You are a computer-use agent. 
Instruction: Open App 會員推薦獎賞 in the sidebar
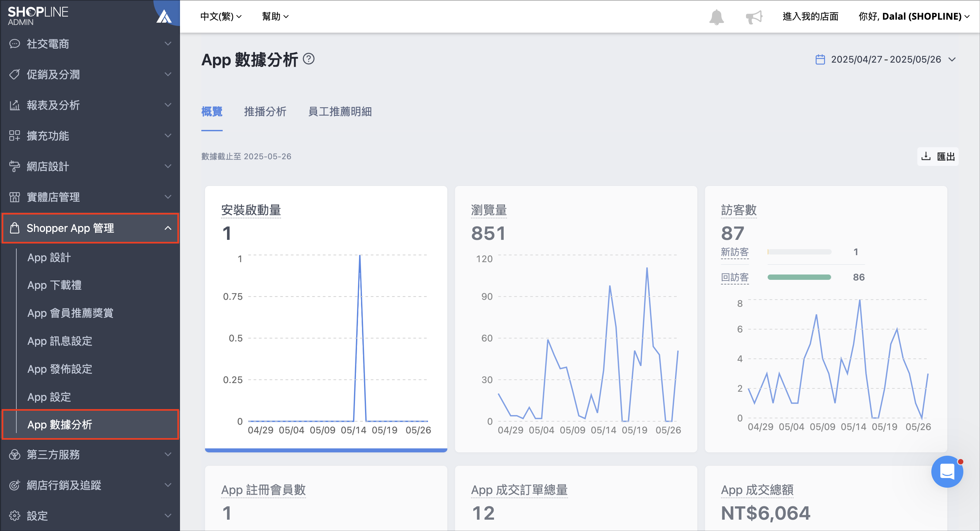point(70,313)
